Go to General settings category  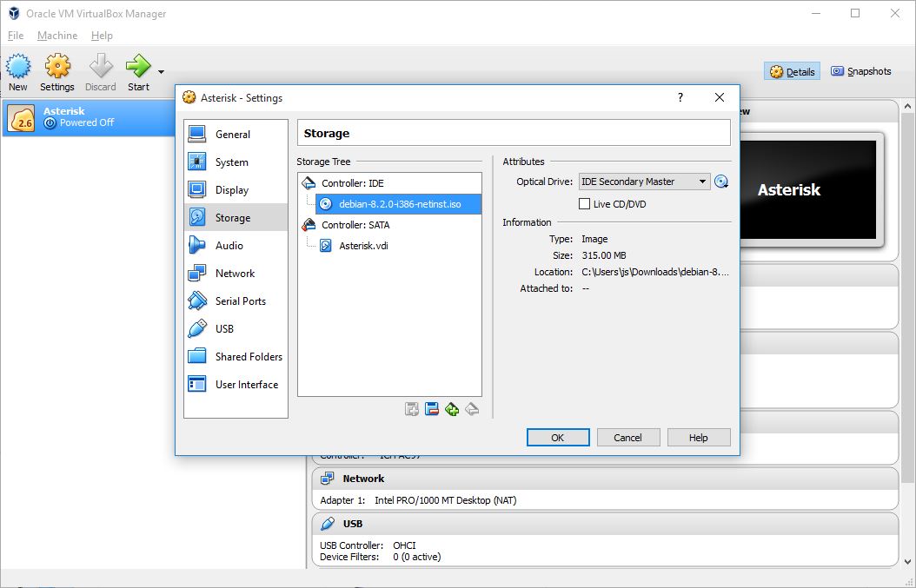click(x=236, y=135)
